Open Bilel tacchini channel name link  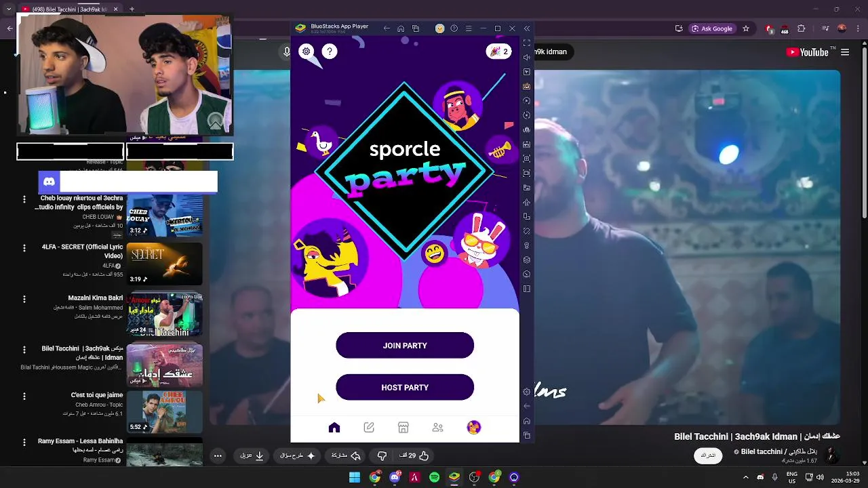(779, 451)
